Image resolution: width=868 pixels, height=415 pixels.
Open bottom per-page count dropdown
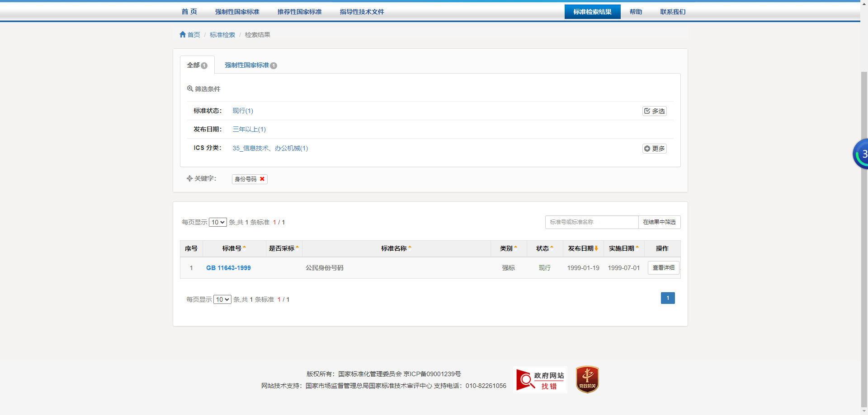point(222,299)
